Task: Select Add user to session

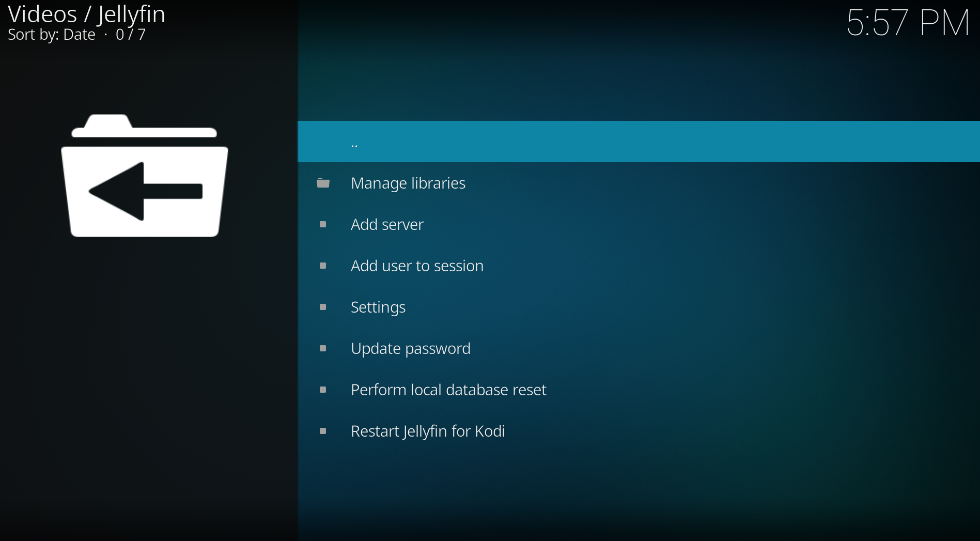Action: [x=417, y=266]
